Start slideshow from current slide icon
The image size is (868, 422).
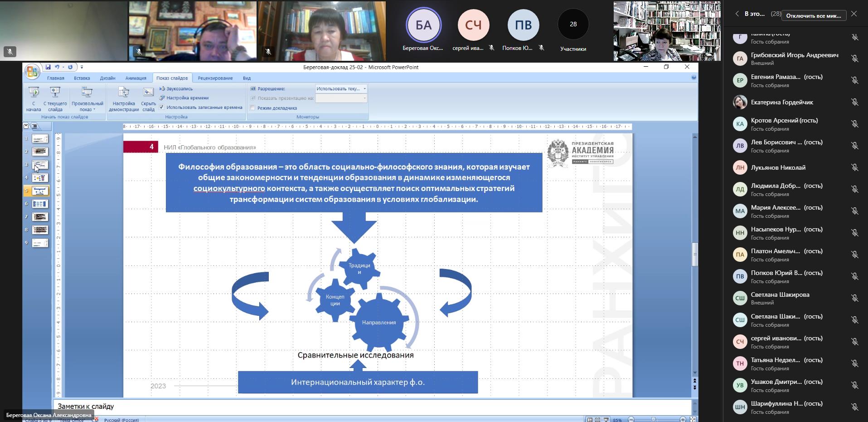[55, 93]
